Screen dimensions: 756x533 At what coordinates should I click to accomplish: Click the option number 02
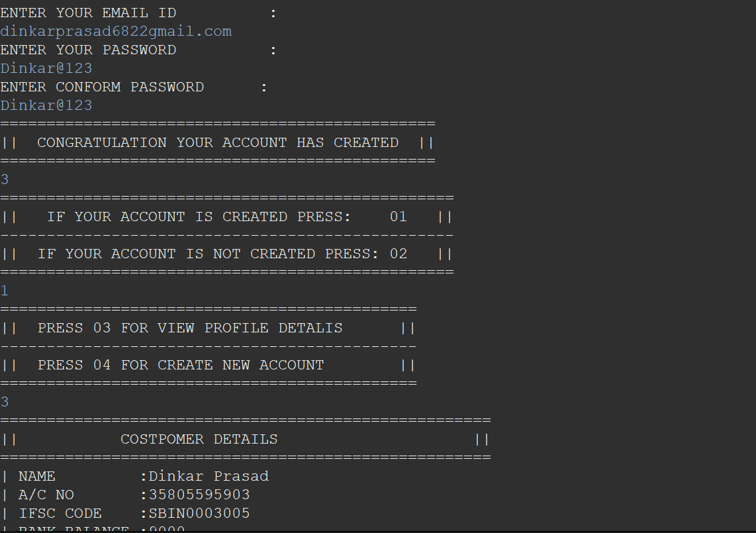tap(399, 254)
